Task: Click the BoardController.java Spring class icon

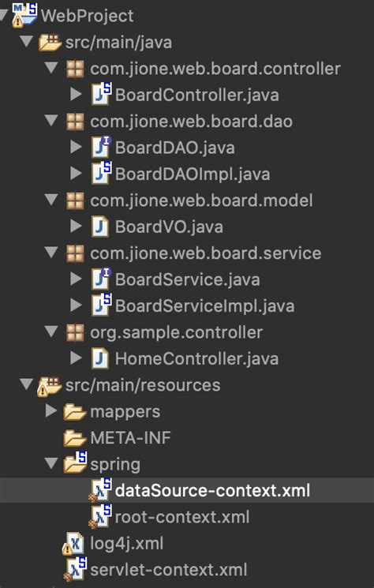Action: click(101, 94)
